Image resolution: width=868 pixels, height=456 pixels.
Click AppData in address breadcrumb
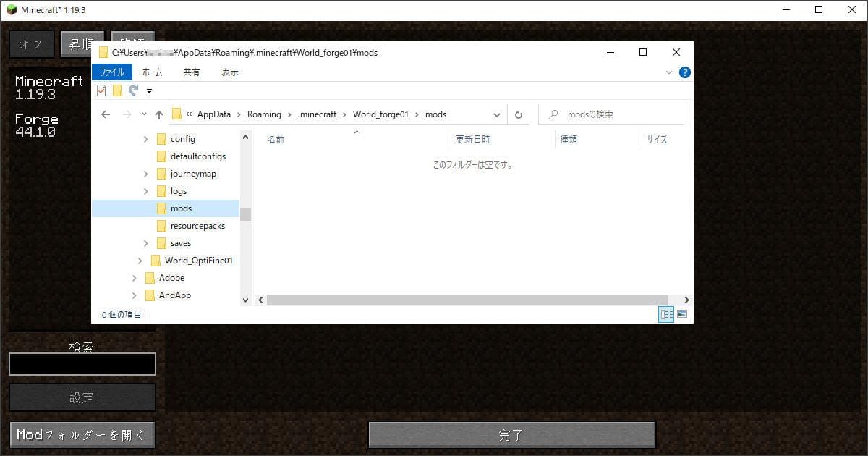(214, 114)
